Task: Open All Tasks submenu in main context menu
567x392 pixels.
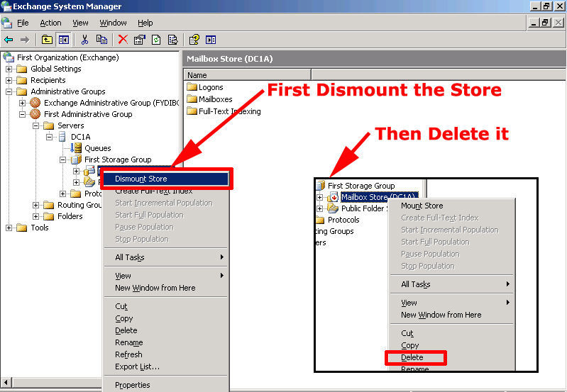Action: (166, 257)
